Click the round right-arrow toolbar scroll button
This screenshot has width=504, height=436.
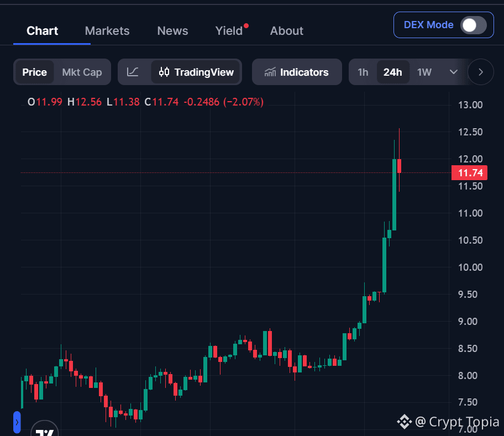click(481, 72)
